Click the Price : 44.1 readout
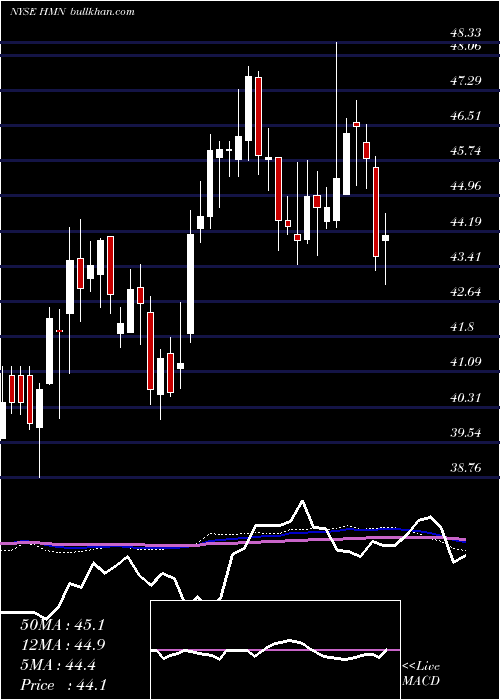 [x=63, y=685]
